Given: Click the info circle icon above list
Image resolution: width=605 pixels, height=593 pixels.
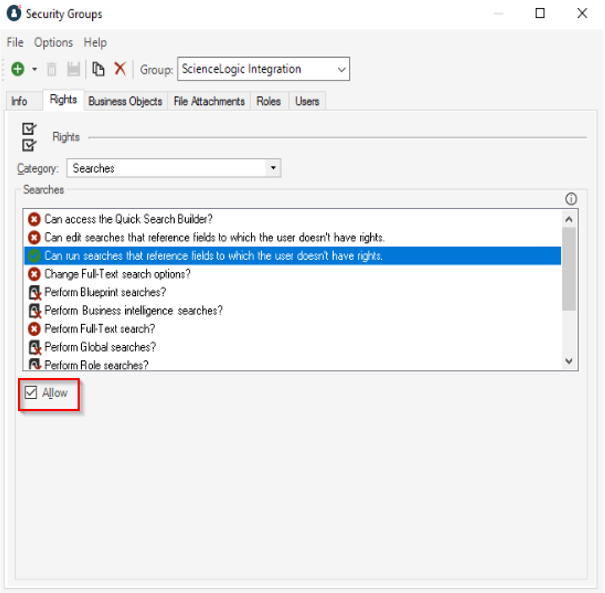Looking at the screenshot, I should (x=571, y=199).
